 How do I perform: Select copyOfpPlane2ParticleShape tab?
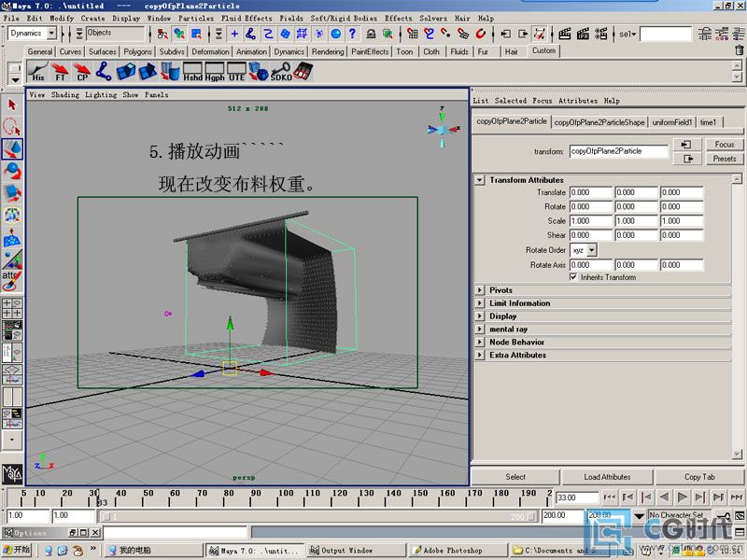(x=599, y=122)
